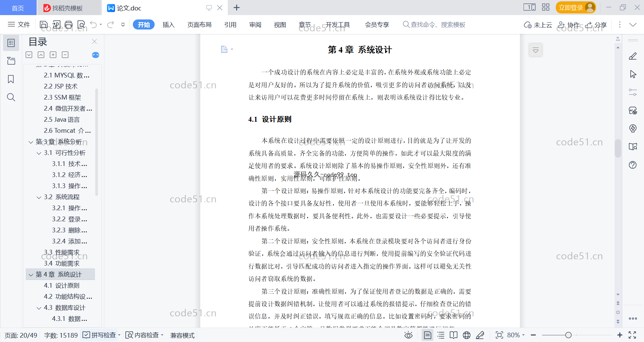Click the 未上云 cloud status button

[x=538, y=25]
